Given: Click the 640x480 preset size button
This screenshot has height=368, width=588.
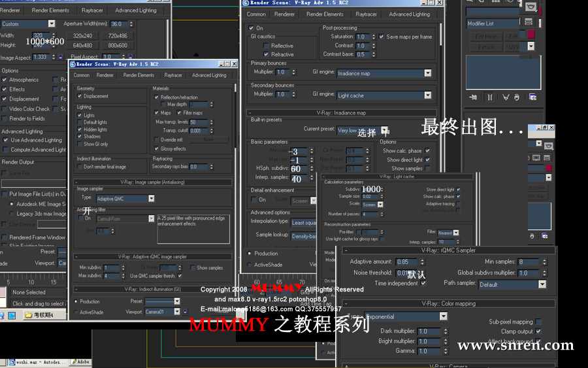Looking at the screenshot, I should (82, 45).
